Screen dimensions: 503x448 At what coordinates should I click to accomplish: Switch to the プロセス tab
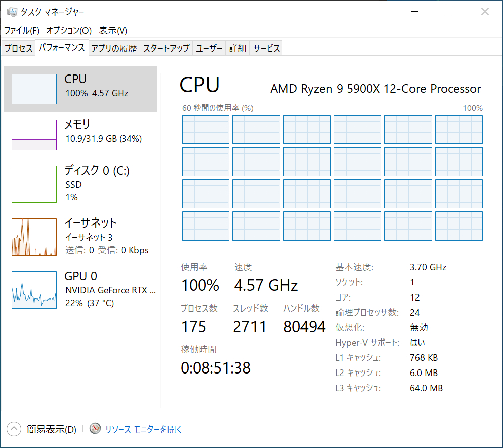19,48
